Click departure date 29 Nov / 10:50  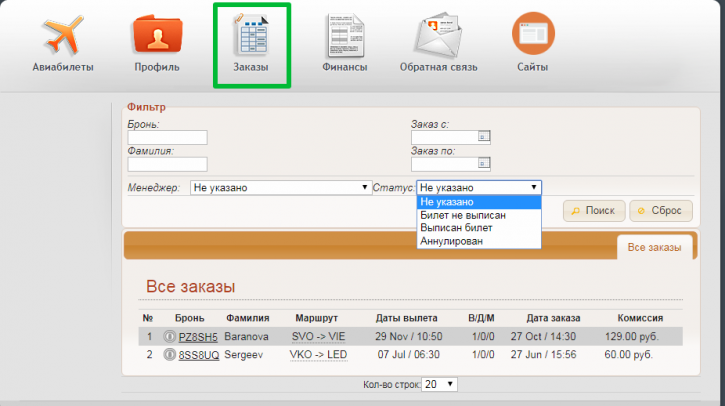409,337
